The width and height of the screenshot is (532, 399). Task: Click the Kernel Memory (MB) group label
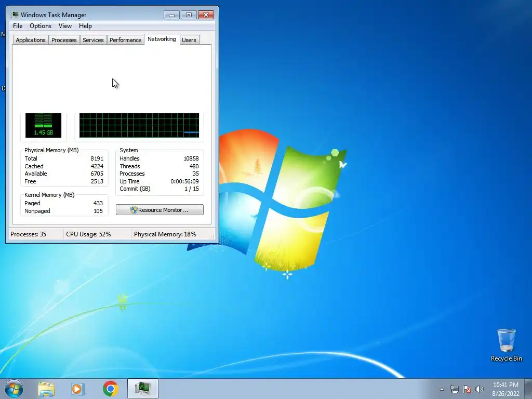(49, 195)
